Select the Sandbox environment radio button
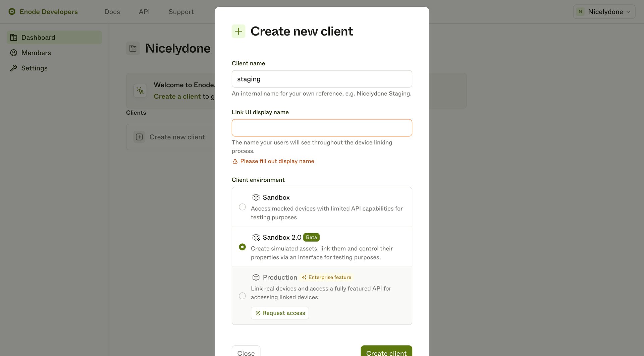Image resolution: width=644 pixels, height=356 pixels. tap(242, 207)
